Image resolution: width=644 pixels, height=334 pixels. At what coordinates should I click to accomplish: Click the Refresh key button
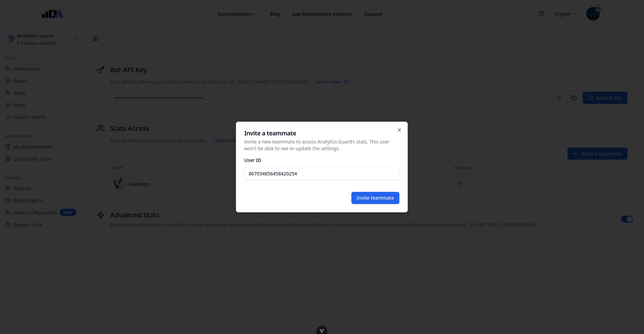tap(605, 98)
